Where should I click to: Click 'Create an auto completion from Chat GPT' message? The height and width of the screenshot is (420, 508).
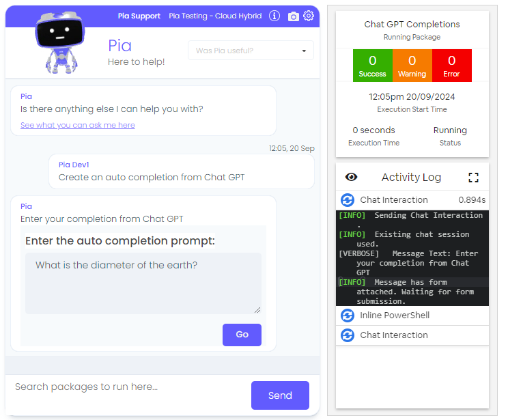coord(152,178)
